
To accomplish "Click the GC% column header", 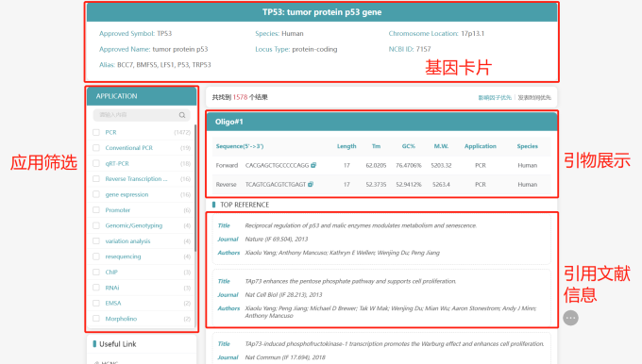I will (x=408, y=146).
